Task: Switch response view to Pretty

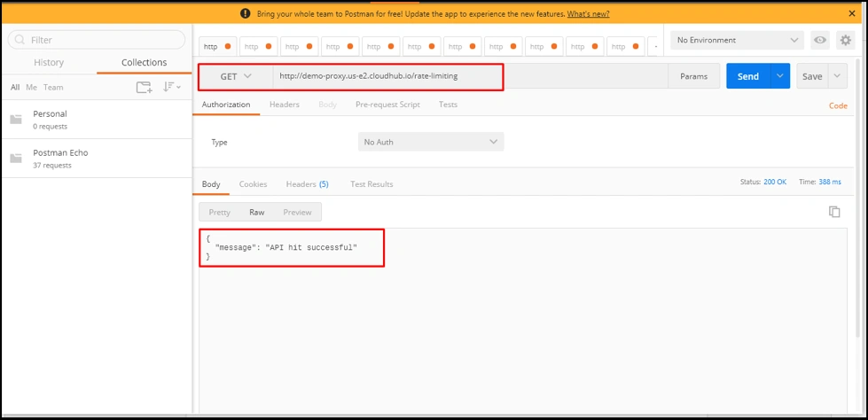Action: 219,212
